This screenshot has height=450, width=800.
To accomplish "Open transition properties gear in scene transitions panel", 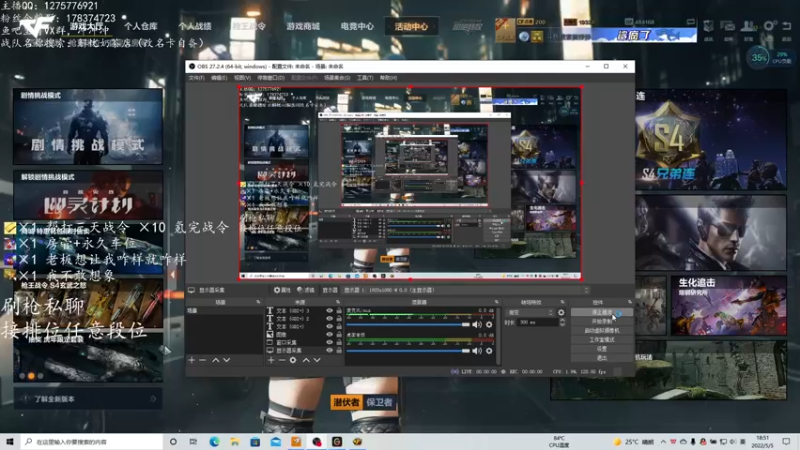I will (x=561, y=312).
